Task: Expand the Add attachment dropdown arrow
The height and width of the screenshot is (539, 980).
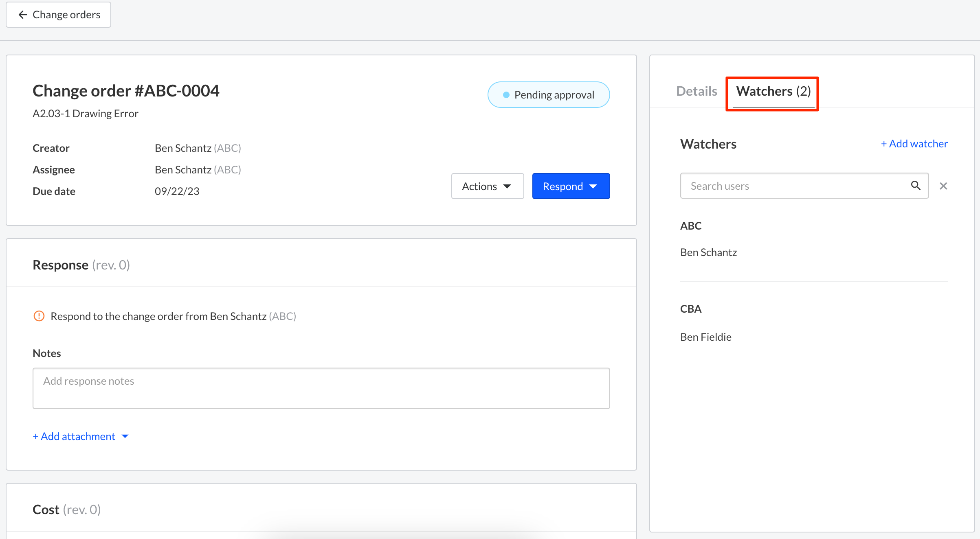Action: pyautogui.click(x=125, y=436)
